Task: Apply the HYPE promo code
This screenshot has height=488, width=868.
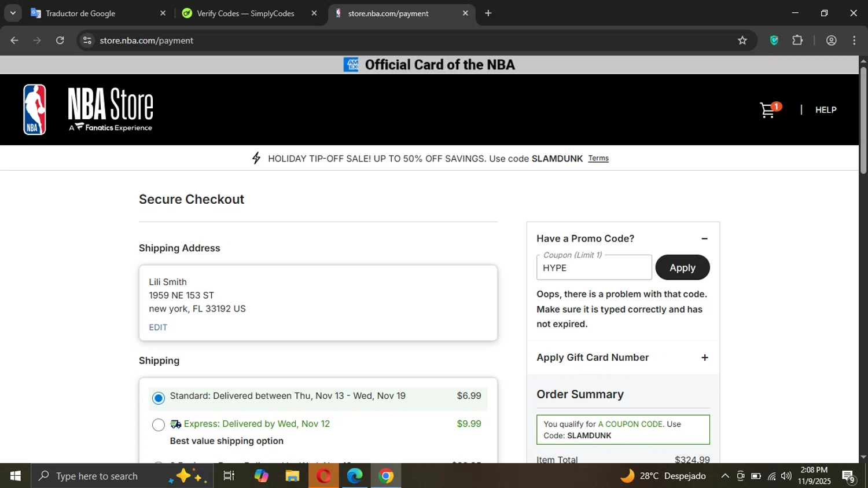Action: [682, 267]
